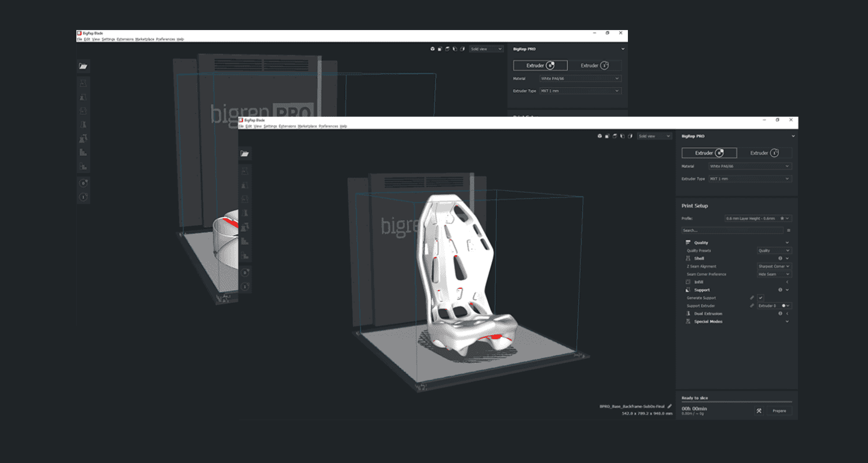Viewport: 868px width, 463px height.
Task: Click info icon on Support section row
Action: pyautogui.click(x=780, y=290)
